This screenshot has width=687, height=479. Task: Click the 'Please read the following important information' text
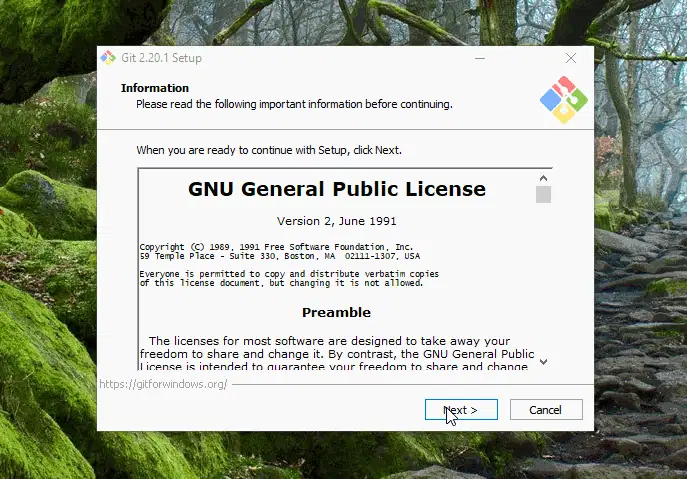[x=294, y=104]
